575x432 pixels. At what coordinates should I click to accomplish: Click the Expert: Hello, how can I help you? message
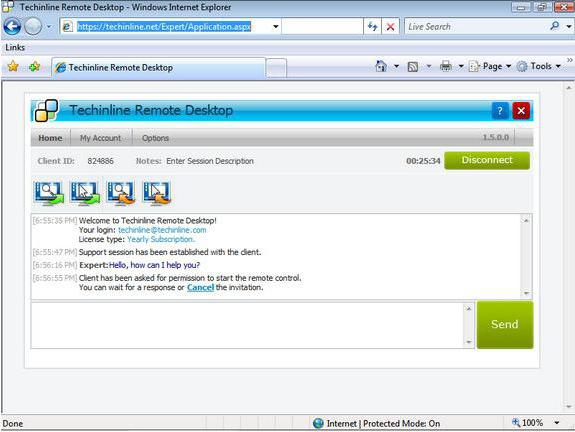click(x=139, y=265)
